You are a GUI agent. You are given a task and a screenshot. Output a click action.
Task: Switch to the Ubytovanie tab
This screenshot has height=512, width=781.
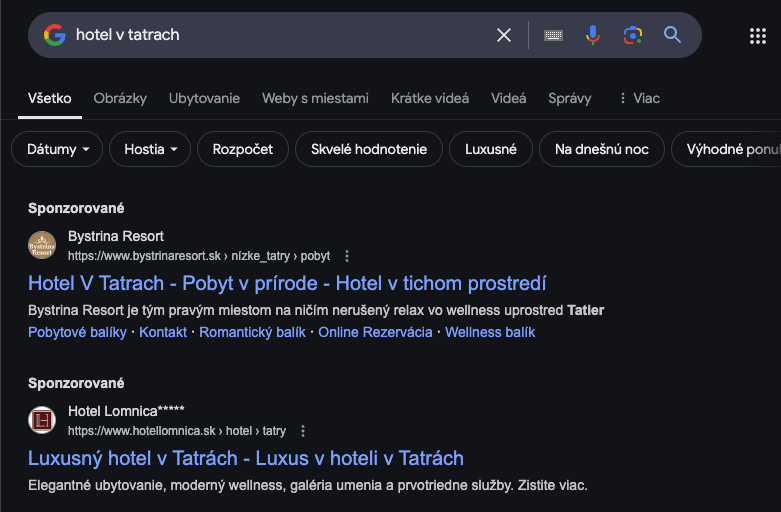point(204,98)
